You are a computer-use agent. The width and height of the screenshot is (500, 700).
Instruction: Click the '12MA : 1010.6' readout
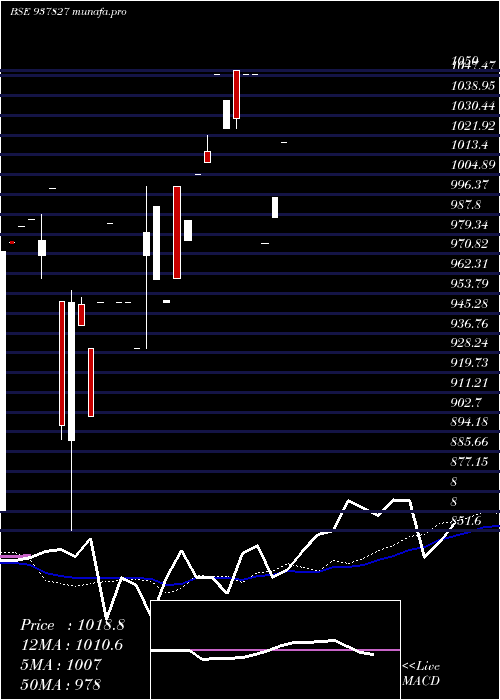tap(72, 645)
